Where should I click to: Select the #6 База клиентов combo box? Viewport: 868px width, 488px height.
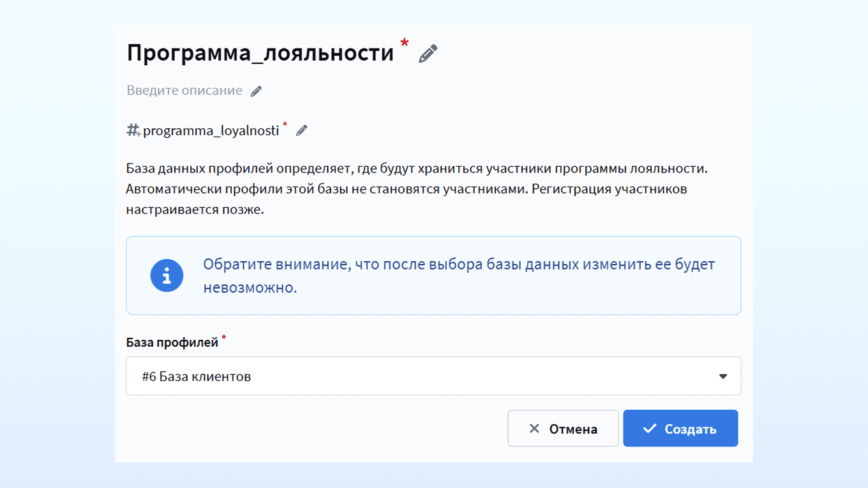tap(433, 376)
